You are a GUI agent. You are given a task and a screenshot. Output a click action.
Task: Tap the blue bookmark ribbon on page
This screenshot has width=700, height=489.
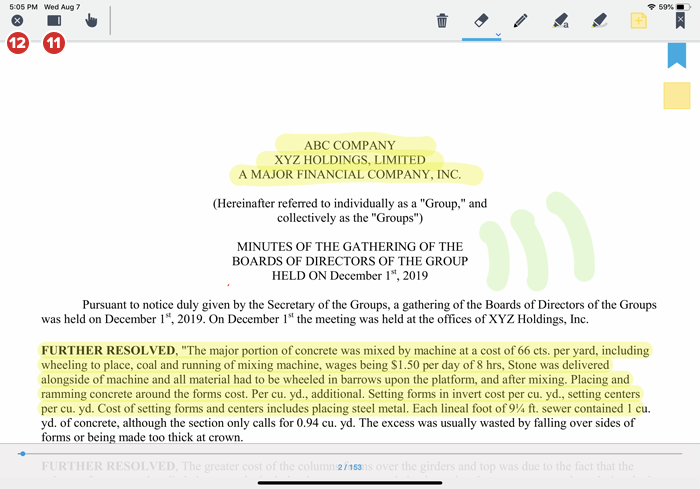tap(676, 56)
